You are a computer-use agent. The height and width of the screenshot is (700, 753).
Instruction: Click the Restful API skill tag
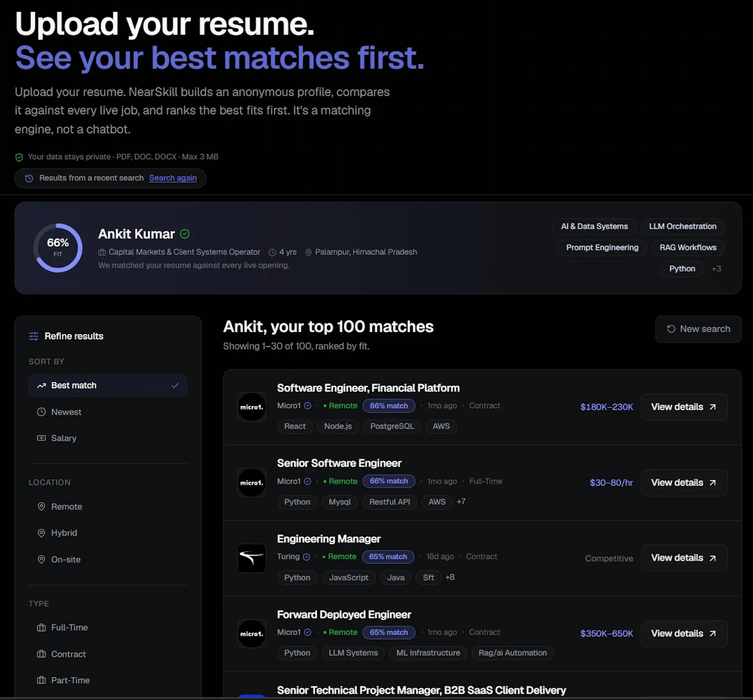pyautogui.click(x=390, y=502)
